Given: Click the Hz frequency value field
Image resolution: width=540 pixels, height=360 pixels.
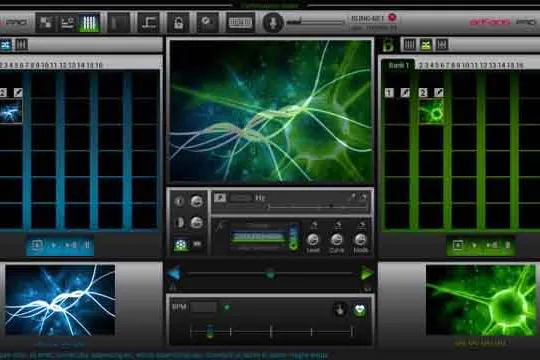Looking at the screenshot, I should click(x=241, y=198).
